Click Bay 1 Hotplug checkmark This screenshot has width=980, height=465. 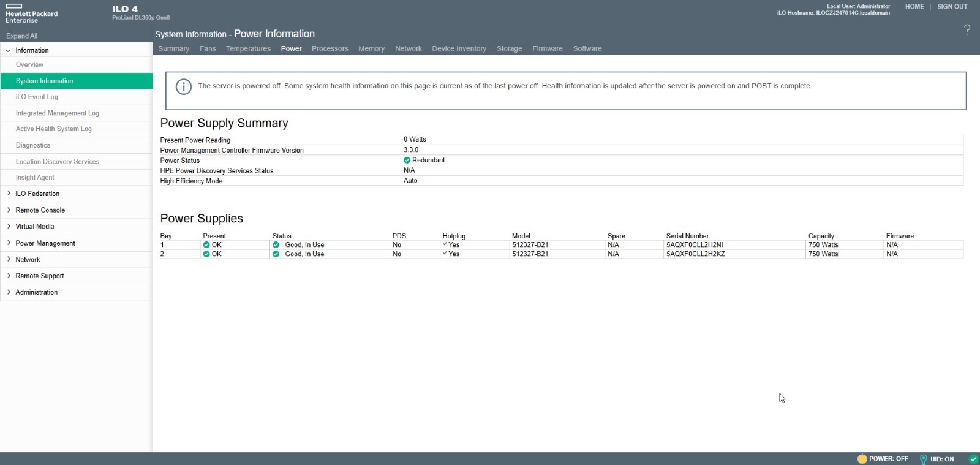click(x=445, y=244)
